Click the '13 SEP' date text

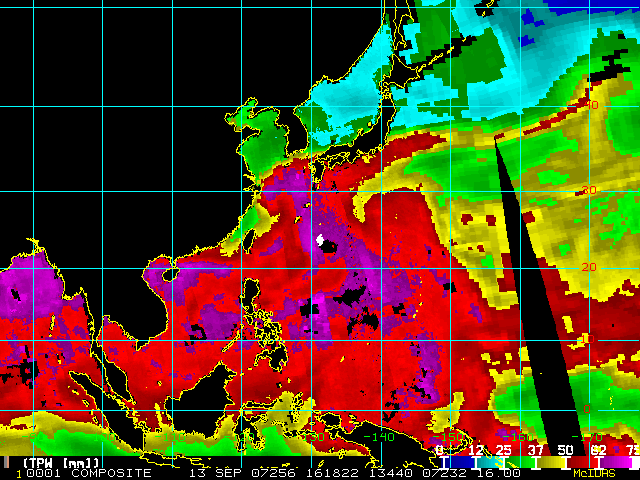[x=217, y=473]
